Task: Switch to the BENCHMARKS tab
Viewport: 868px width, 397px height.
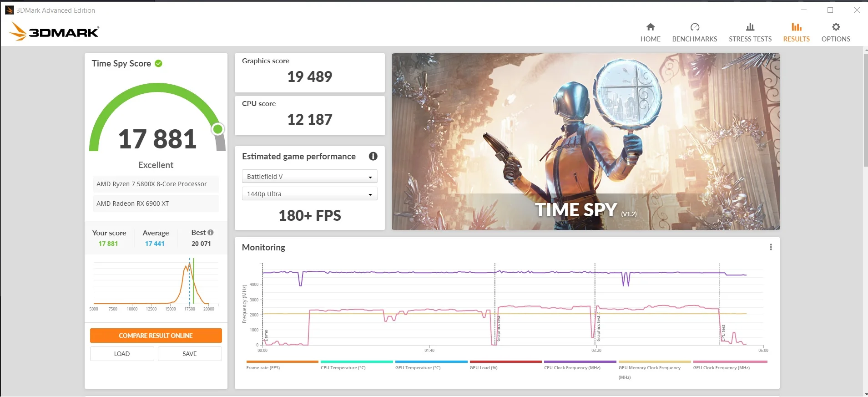Action: [695, 39]
